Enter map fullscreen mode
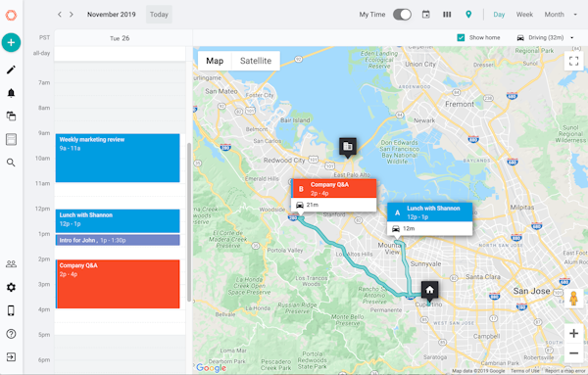588x375 pixels. click(573, 61)
